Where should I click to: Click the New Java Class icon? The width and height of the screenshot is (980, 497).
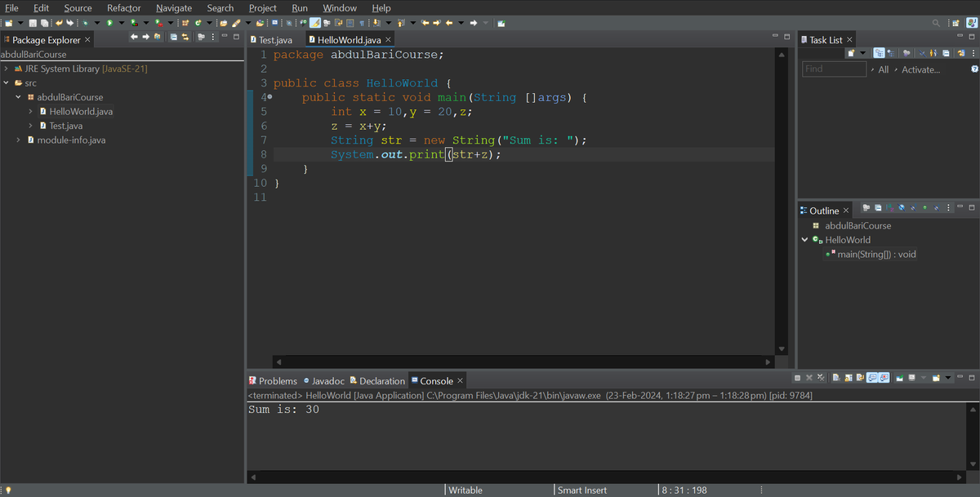(x=198, y=23)
